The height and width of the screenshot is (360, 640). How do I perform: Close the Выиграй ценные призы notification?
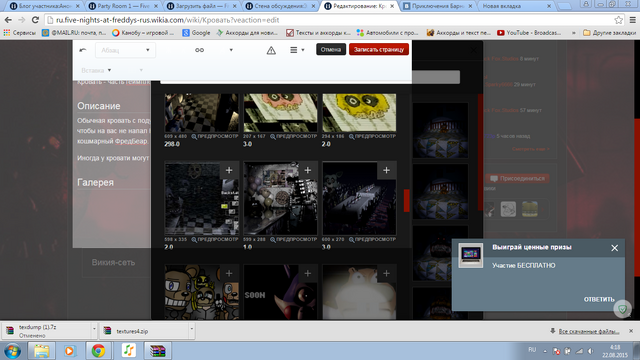point(615,248)
